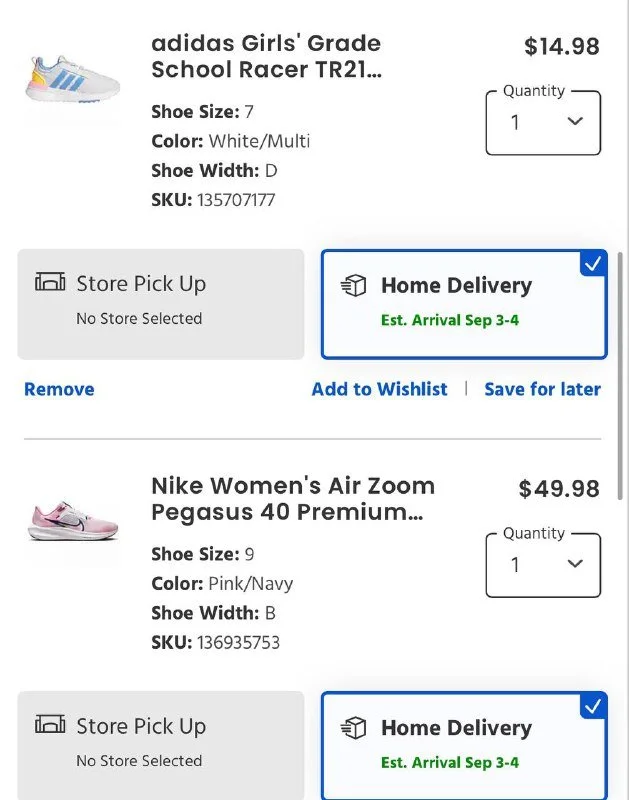629x800 pixels.
Task: View the adidas white sneaker thumbnail
Action: [x=72, y=80]
